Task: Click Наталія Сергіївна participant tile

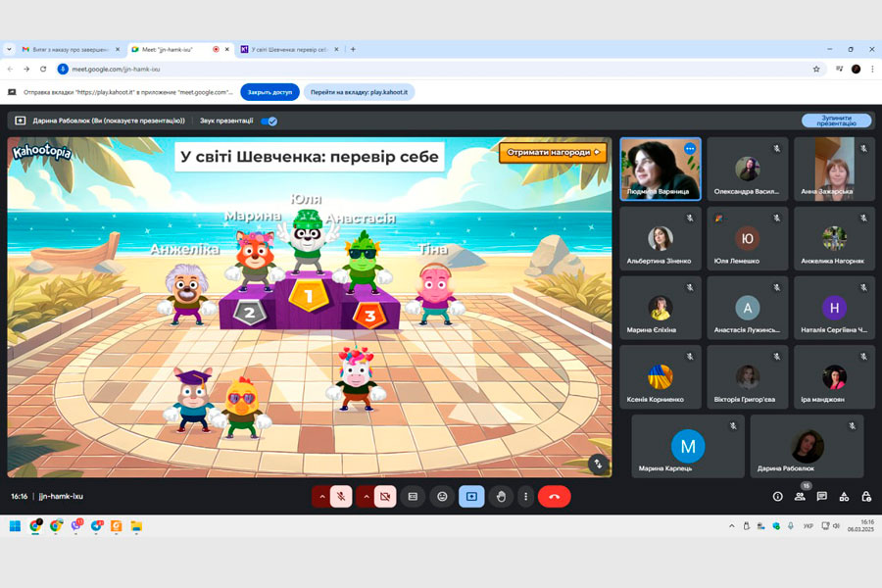Action: click(834, 308)
